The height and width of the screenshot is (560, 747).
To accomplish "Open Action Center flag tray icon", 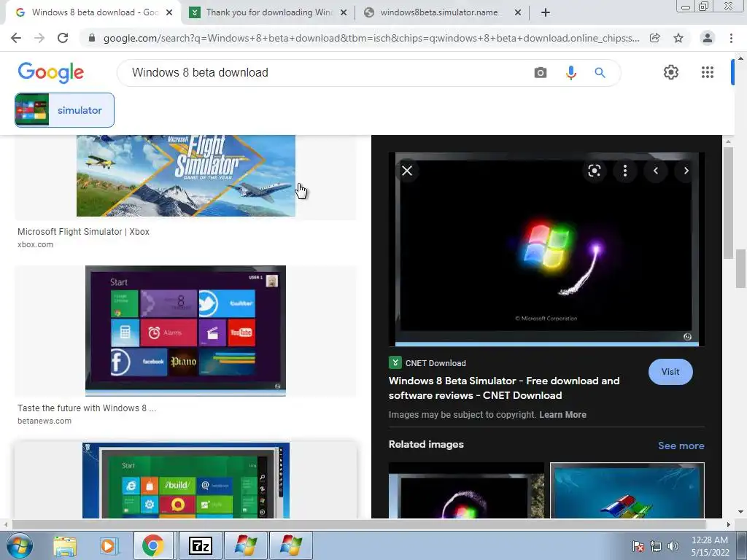I will click(638, 546).
